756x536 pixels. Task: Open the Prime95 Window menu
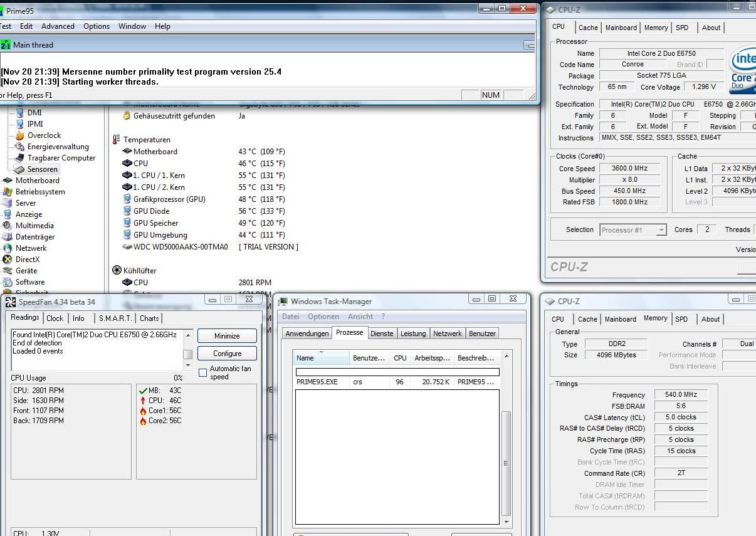(132, 26)
